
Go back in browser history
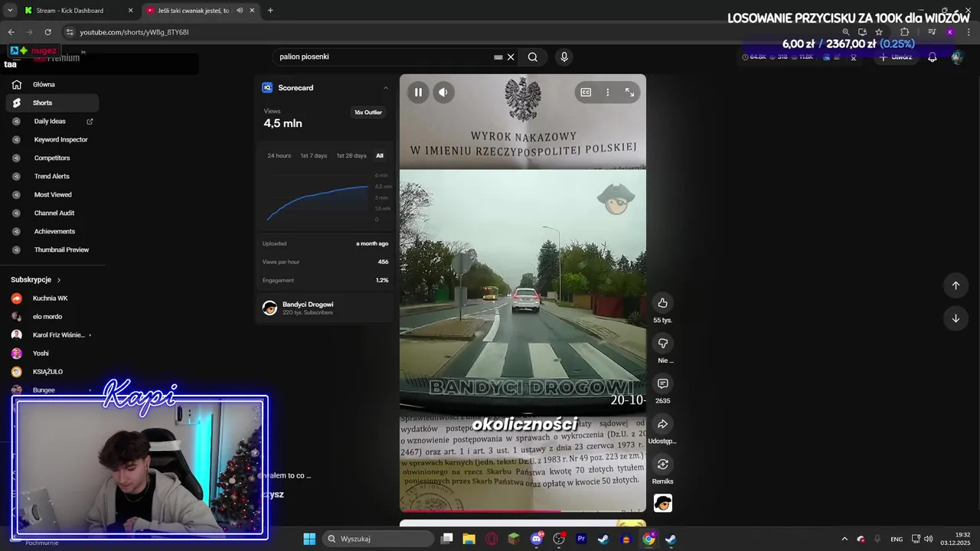[11, 32]
